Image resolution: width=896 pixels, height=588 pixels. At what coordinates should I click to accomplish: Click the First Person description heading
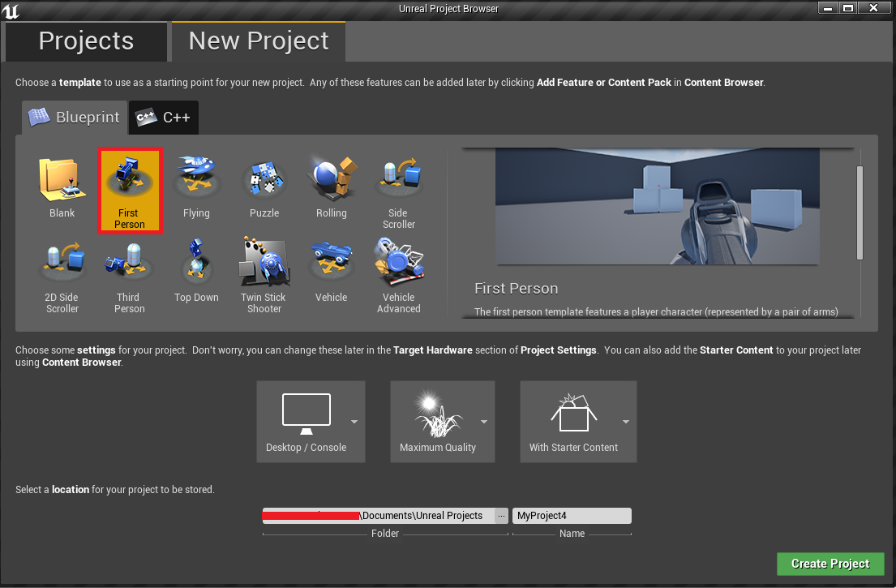[x=516, y=289]
